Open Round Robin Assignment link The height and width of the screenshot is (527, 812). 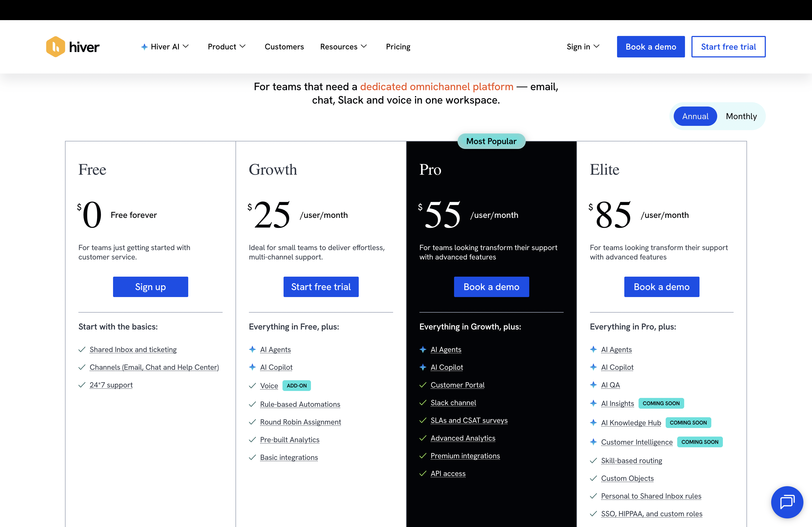point(300,422)
